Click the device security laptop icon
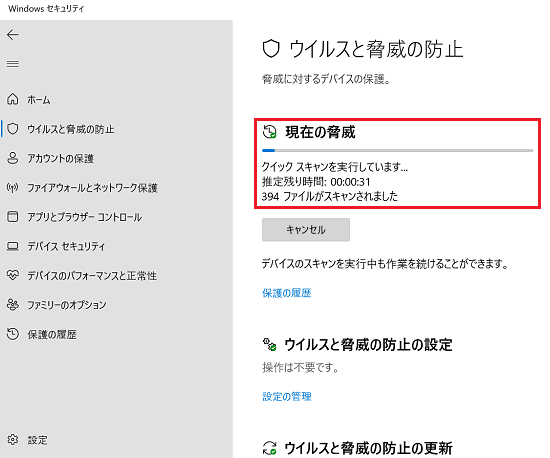Screen dimensions: 550x458 click(13, 246)
